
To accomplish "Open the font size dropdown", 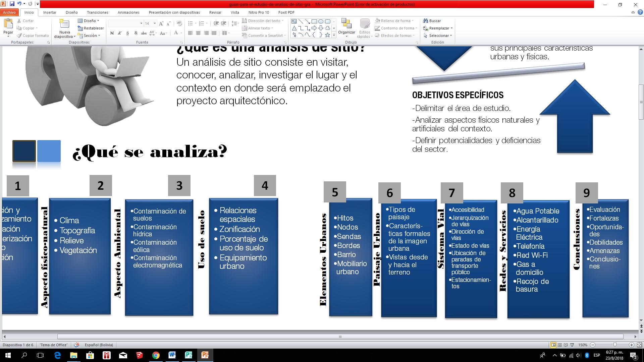I will 155,23.
